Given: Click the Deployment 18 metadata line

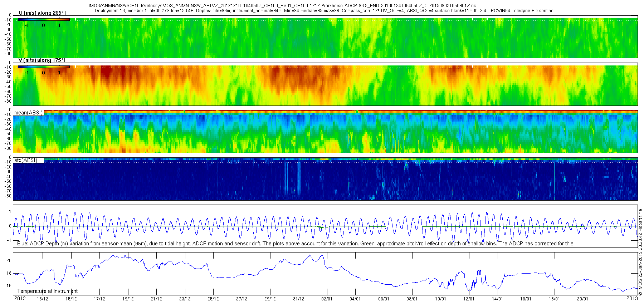Looking at the screenshot, I should pyautogui.click(x=325, y=11).
